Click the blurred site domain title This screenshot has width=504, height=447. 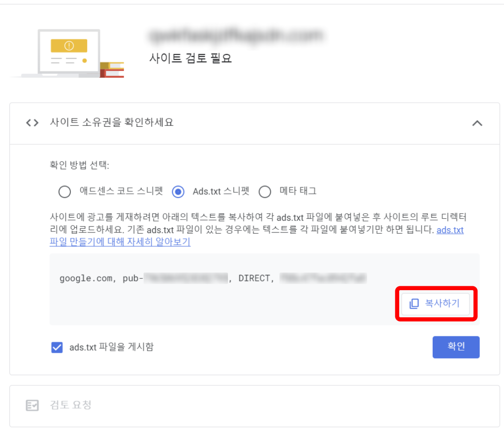click(236, 36)
